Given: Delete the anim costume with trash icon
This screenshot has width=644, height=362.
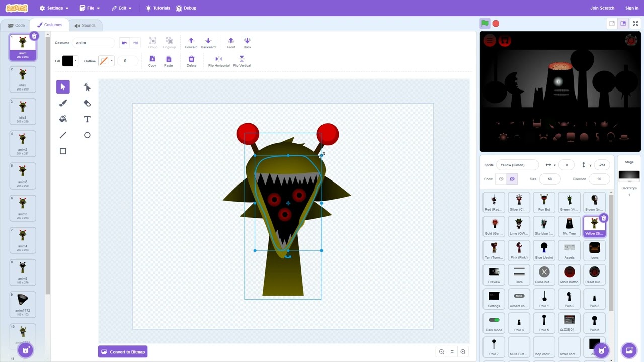Looking at the screenshot, I should click(34, 36).
